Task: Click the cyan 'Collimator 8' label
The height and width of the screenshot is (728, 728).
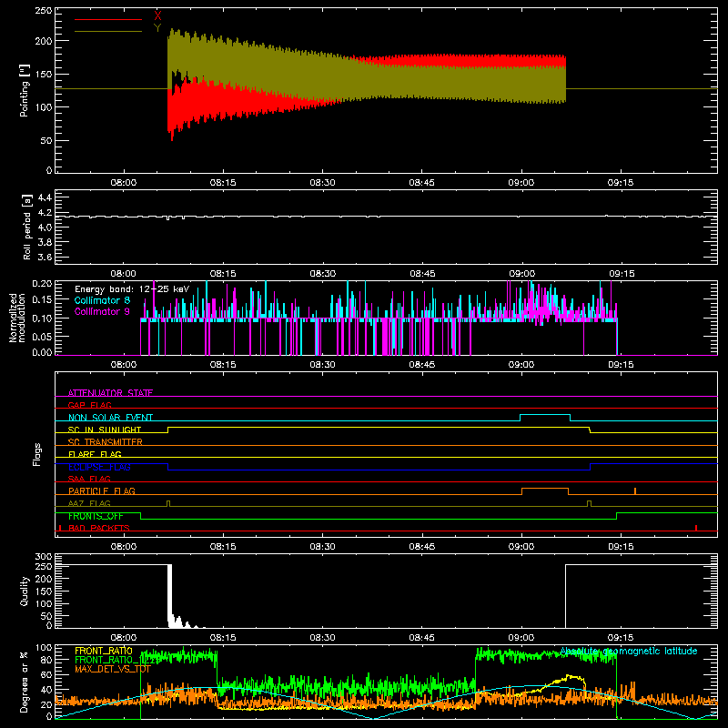Action: click(x=102, y=300)
